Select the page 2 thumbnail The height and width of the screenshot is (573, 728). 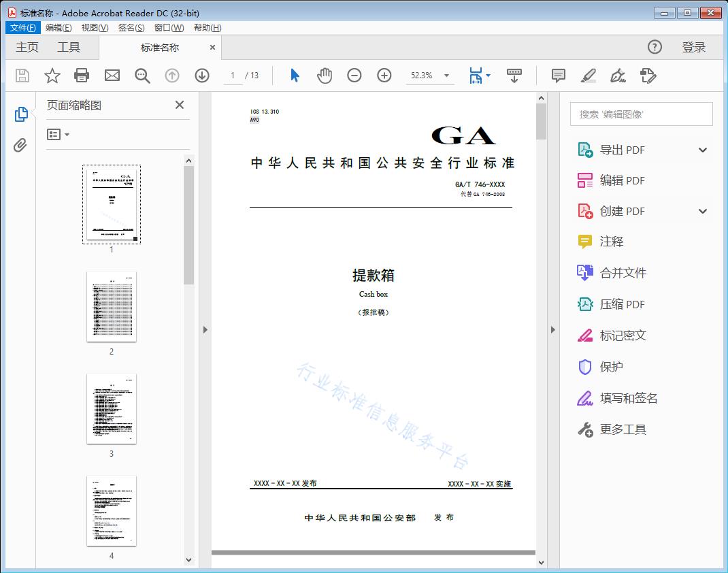111,307
